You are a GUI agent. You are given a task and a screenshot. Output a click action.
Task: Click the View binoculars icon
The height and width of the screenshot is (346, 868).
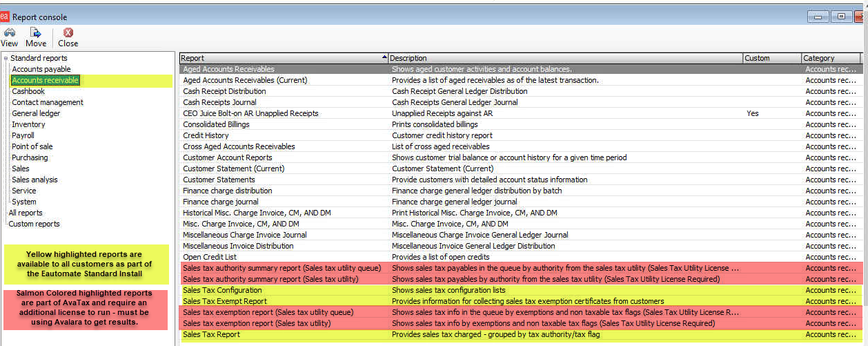coord(10,32)
